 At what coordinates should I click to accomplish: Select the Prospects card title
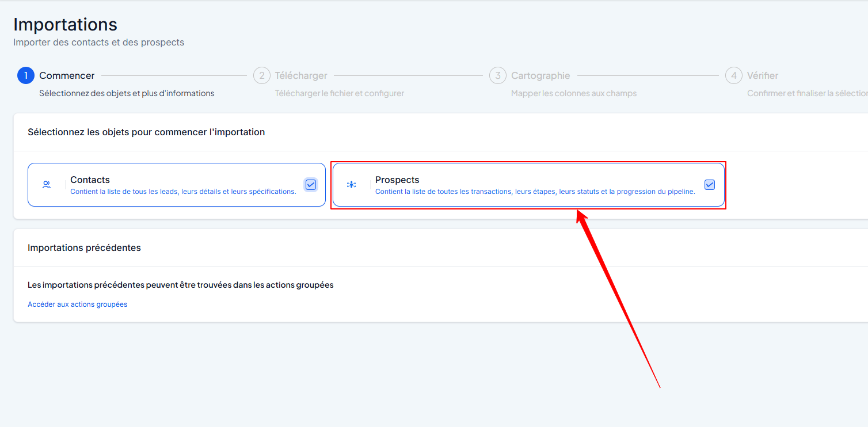pos(397,180)
